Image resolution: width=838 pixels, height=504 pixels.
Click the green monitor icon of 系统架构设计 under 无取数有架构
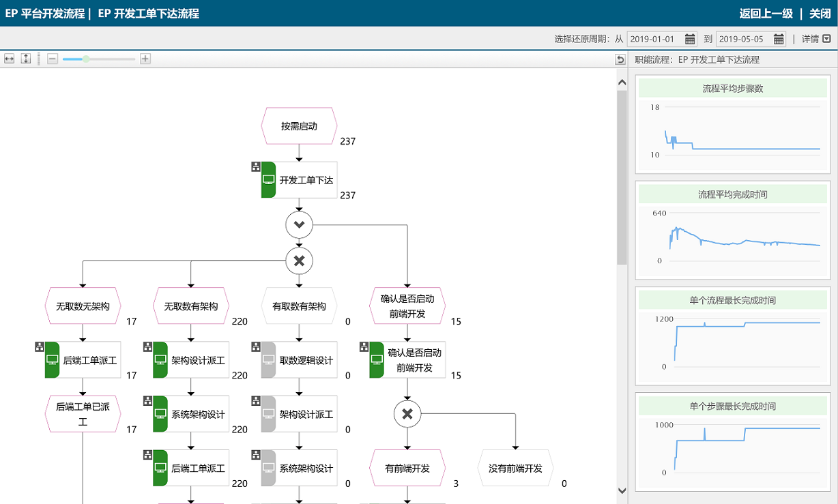160,414
